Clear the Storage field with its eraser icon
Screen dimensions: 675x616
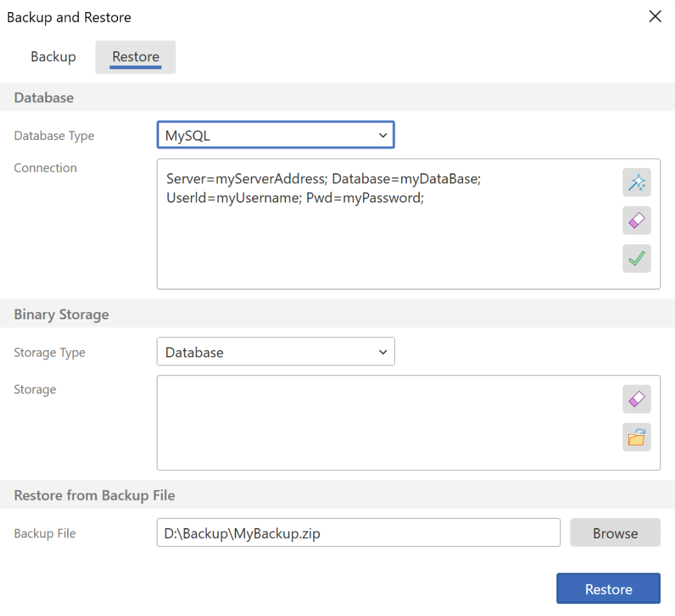pyautogui.click(x=636, y=399)
